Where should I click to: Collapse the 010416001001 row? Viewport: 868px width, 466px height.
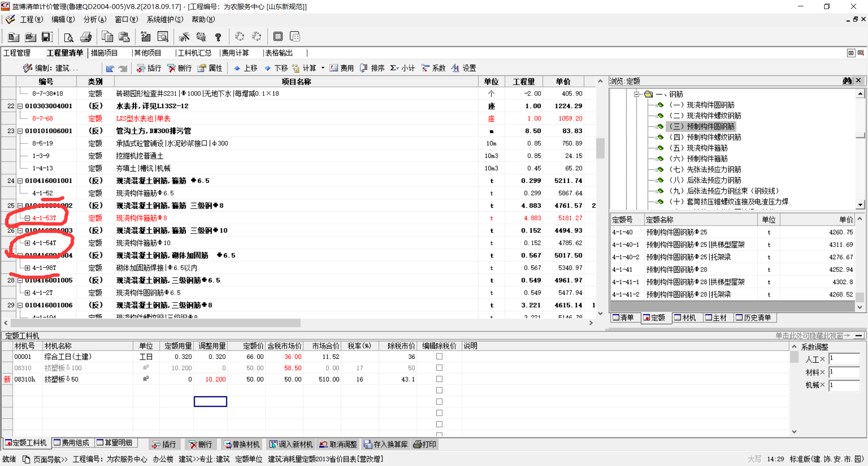click(20, 181)
